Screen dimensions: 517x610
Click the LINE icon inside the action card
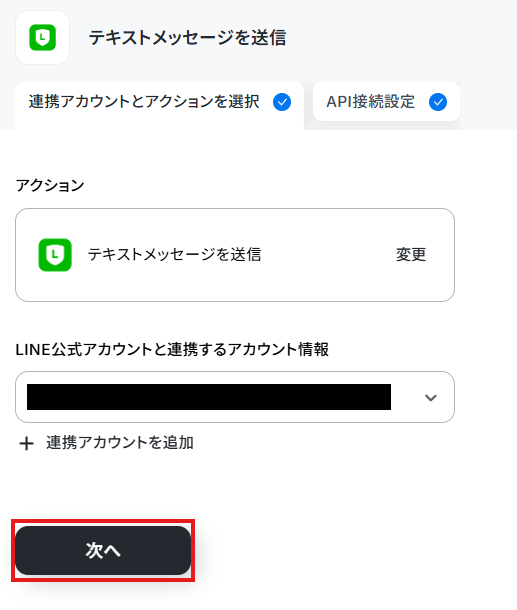pyautogui.click(x=55, y=255)
